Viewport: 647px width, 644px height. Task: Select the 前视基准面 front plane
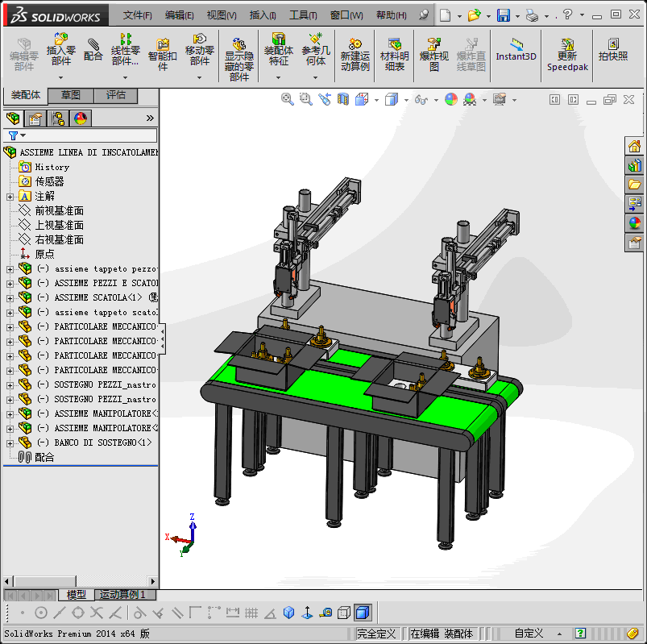pos(59,210)
